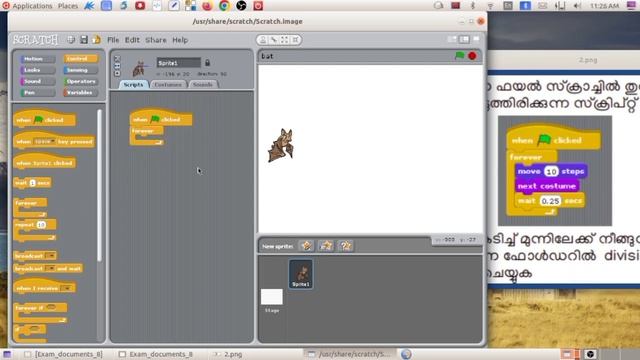Select the Sprite1 thumbnail in sprite list
Screen dimensions: 640x360
coord(301,274)
